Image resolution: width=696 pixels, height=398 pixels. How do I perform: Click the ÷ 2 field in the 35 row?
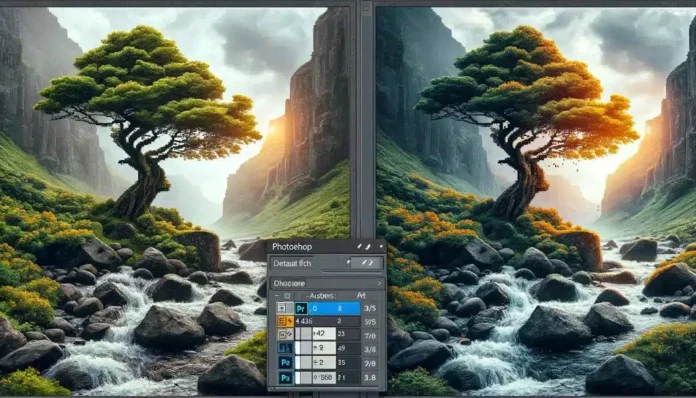tap(324, 363)
